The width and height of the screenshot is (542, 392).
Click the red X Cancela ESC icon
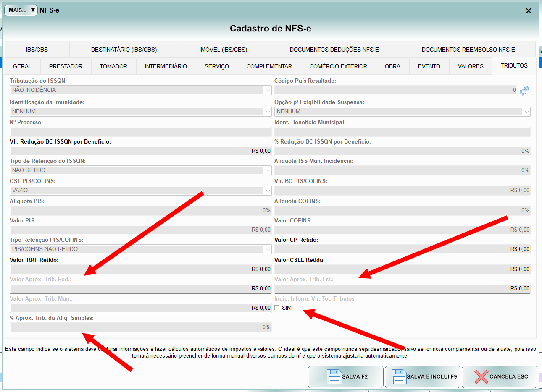pyautogui.click(x=481, y=376)
